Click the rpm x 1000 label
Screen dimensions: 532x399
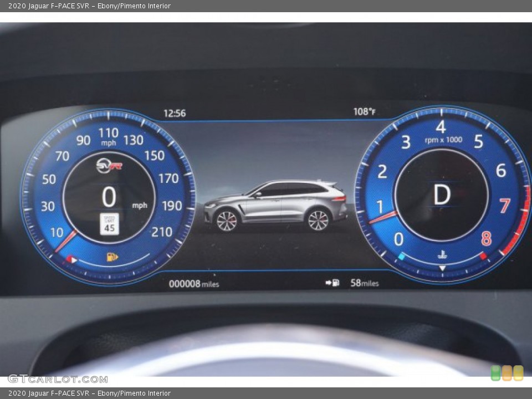(443, 140)
